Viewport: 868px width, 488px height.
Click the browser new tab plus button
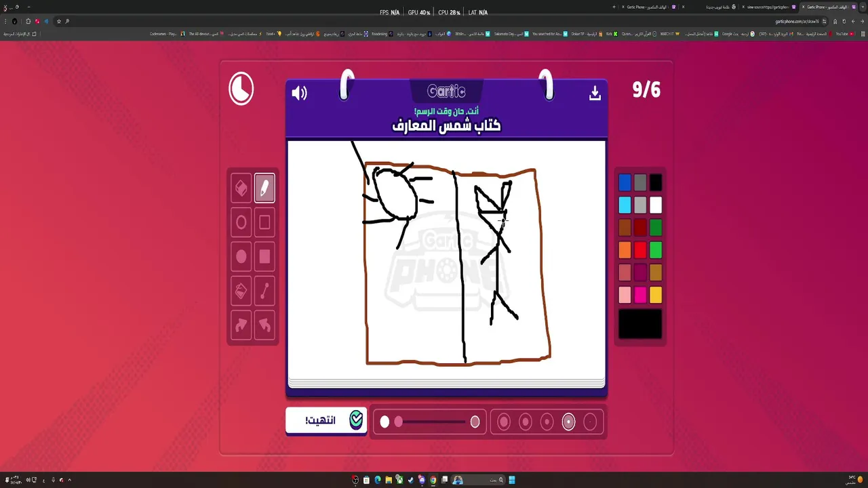pos(614,7)
